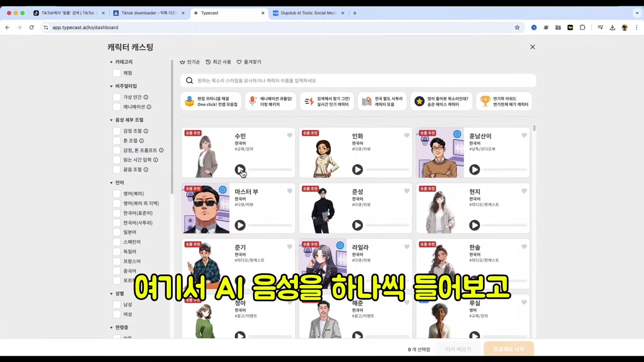
Task: Collapse the 비주얼타입 filter section
Action: (x=111, y=86)
